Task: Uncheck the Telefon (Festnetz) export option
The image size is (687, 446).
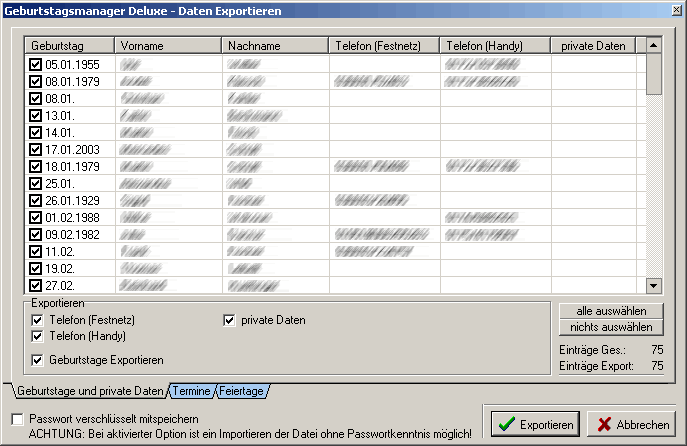Action: [38, 320]
